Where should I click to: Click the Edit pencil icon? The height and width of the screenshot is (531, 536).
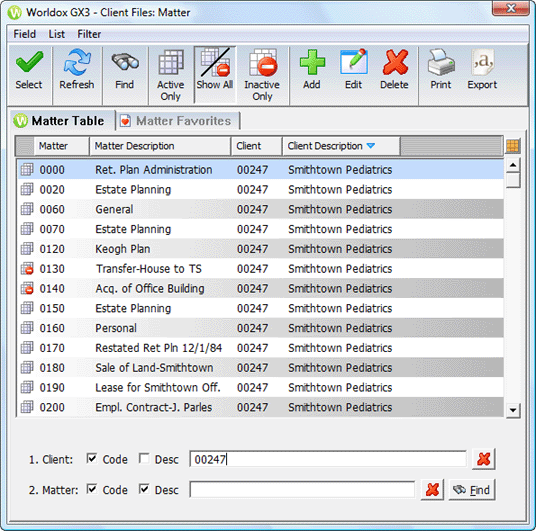353,62
